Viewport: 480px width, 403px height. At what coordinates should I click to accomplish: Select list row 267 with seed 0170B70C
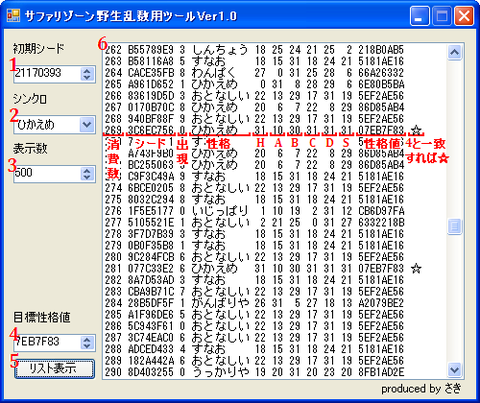coord(254,107)
